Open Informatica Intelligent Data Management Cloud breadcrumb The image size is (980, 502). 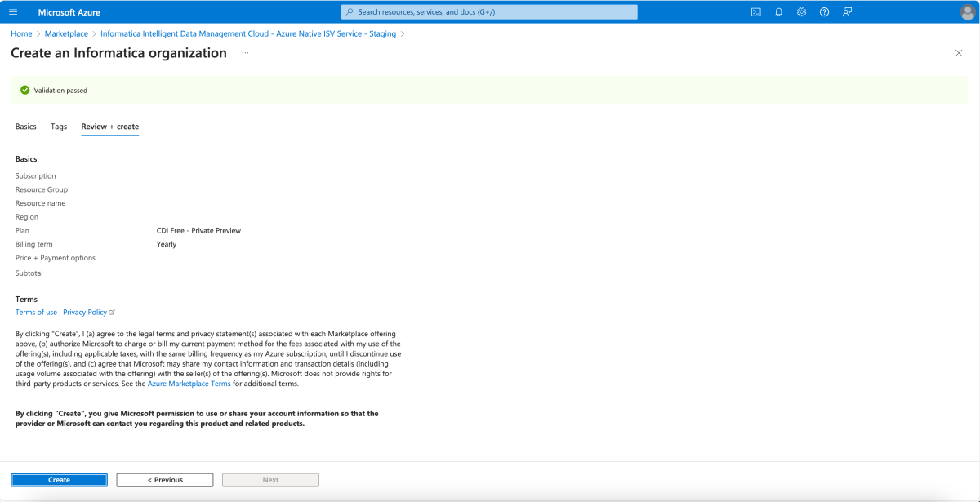pyautogui.click(x=248, y=34)
